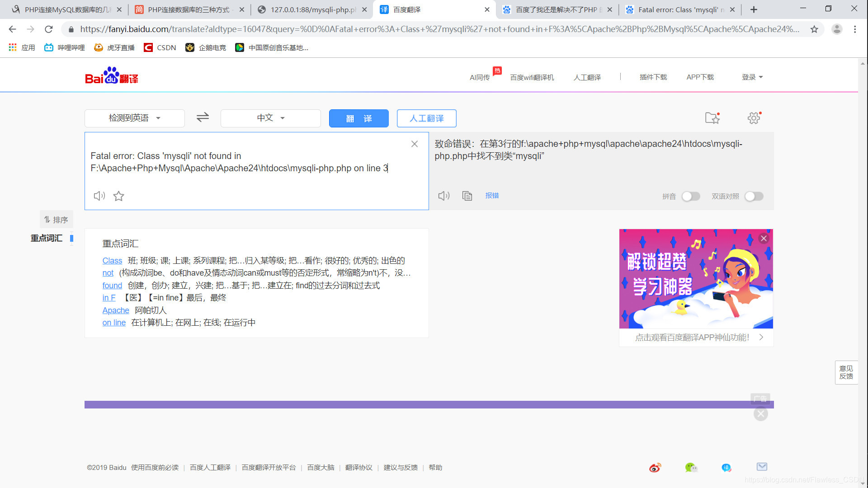Open the CSDN bookmark in bookmarks bar
This screenshot has height=488, width=868.
click(160, 47)
